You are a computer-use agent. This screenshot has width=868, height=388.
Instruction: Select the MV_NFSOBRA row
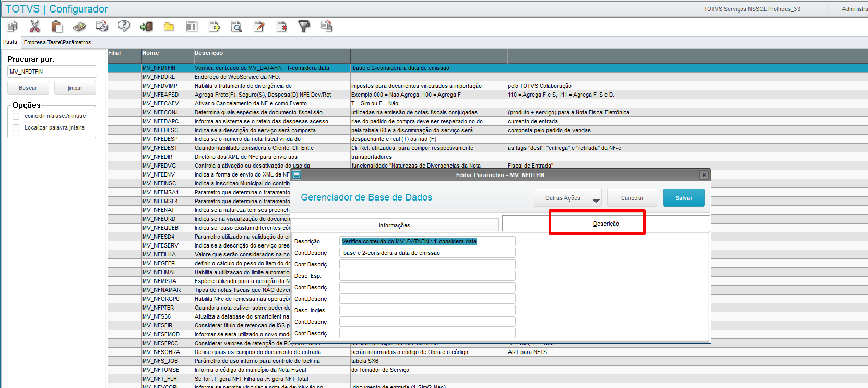click(x=487, y=352)
